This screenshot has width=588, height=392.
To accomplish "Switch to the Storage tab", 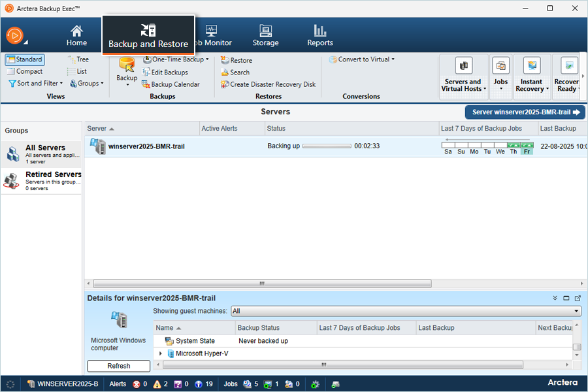I will 265,36.
